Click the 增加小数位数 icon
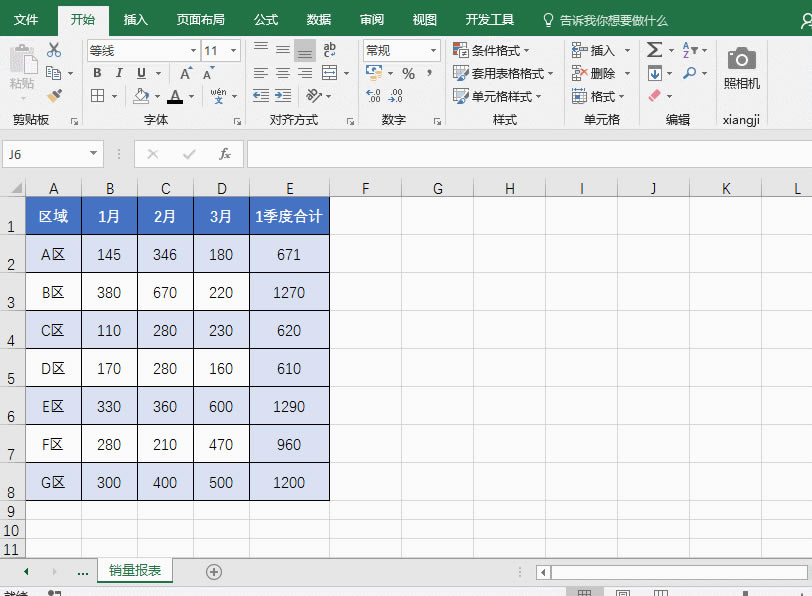The width and height of the screenshot is (812, 596). (x=373, y=95)
